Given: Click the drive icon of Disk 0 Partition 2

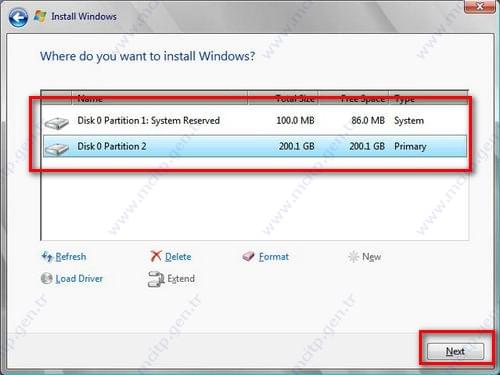Looking at the screenshot, I should [57, 148].
